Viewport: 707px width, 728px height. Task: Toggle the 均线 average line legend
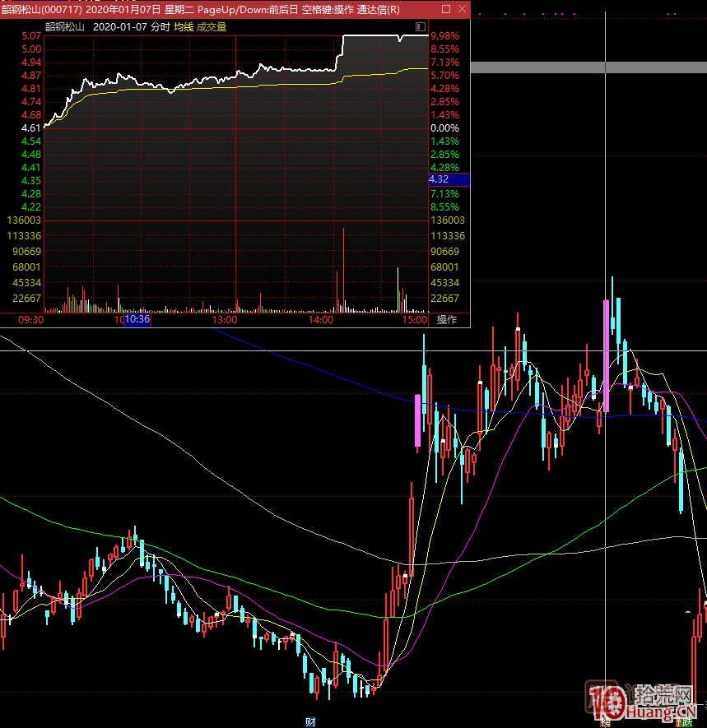click(x=183, y=26)
